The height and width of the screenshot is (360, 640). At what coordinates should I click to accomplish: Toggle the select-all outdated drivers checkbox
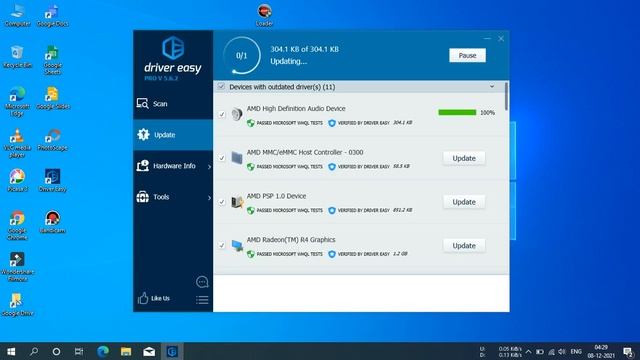tap(221, 87)
